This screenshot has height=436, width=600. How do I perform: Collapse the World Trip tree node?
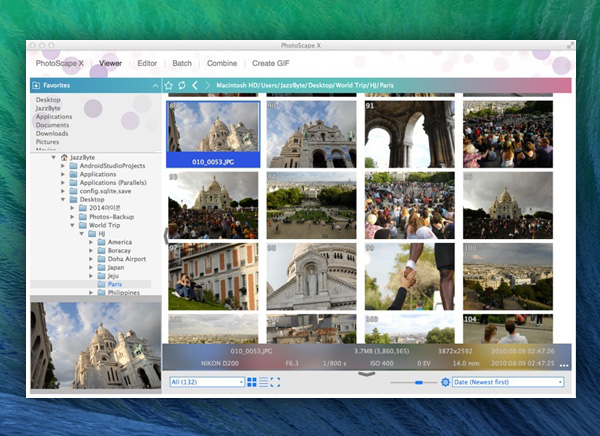72,225
